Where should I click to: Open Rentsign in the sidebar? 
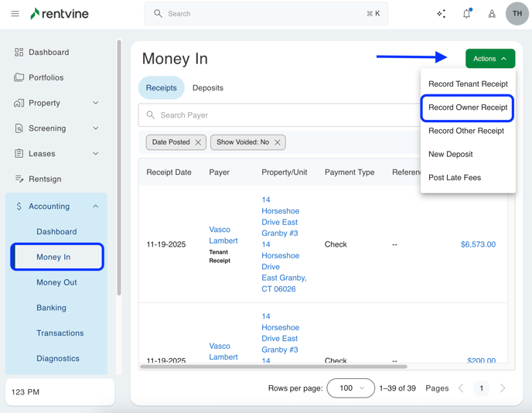[x=45, y=179]
